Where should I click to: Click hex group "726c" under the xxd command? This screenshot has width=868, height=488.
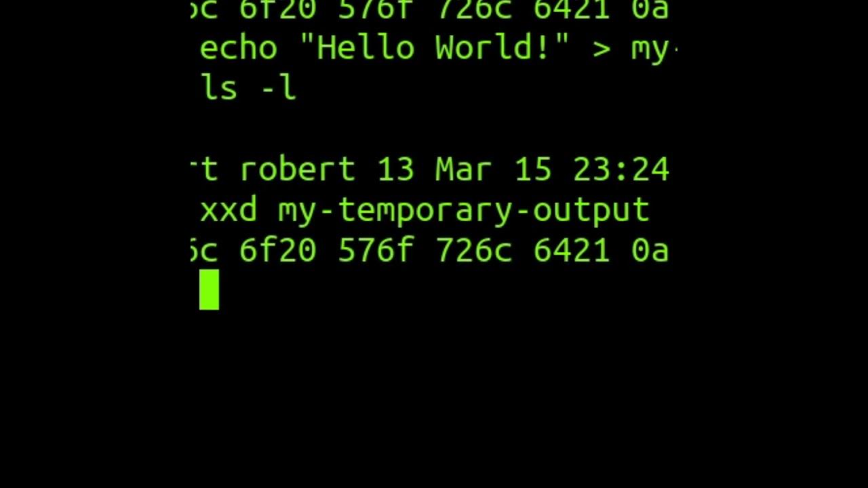[x=473, y=251]
